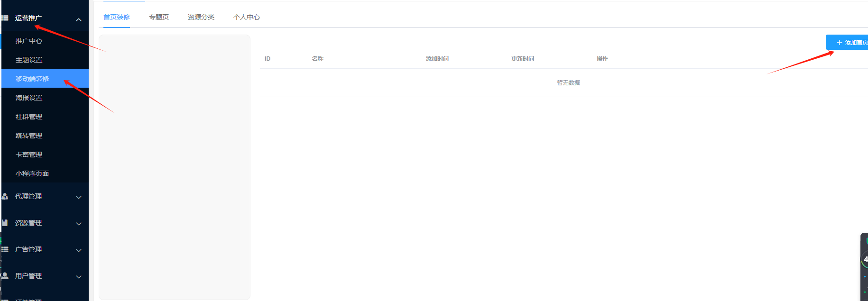This screenshot has height=301, width=868.
Task: Click the 操作 column header
Action: click(x=602, y=59)
